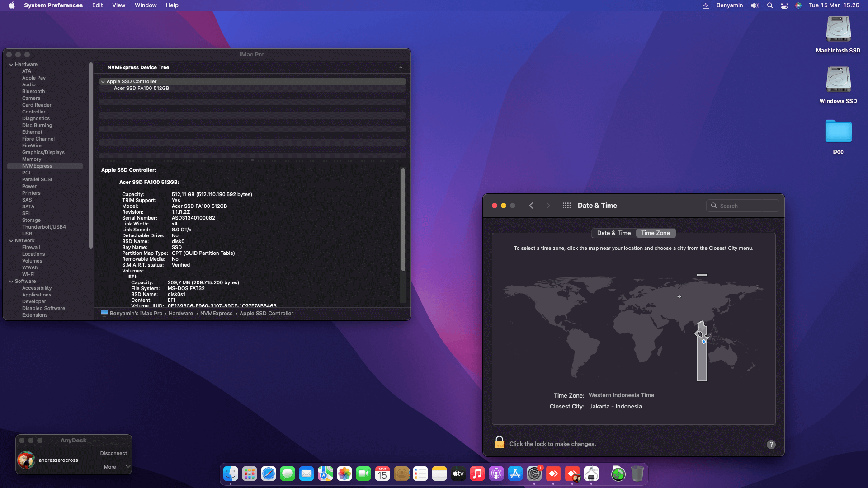868x488 pixels.
Task: Open the Closest City combo box
Action: point(616,407)
